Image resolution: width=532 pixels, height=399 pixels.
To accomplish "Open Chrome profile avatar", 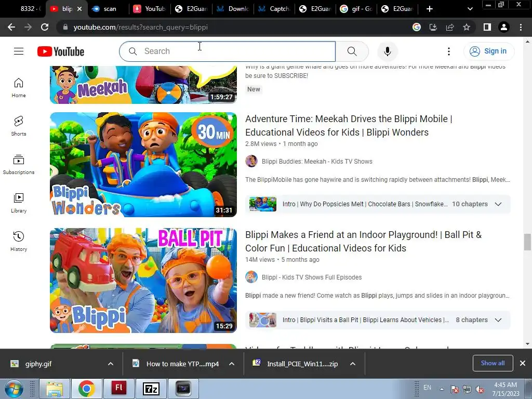I will click(504, 27).
